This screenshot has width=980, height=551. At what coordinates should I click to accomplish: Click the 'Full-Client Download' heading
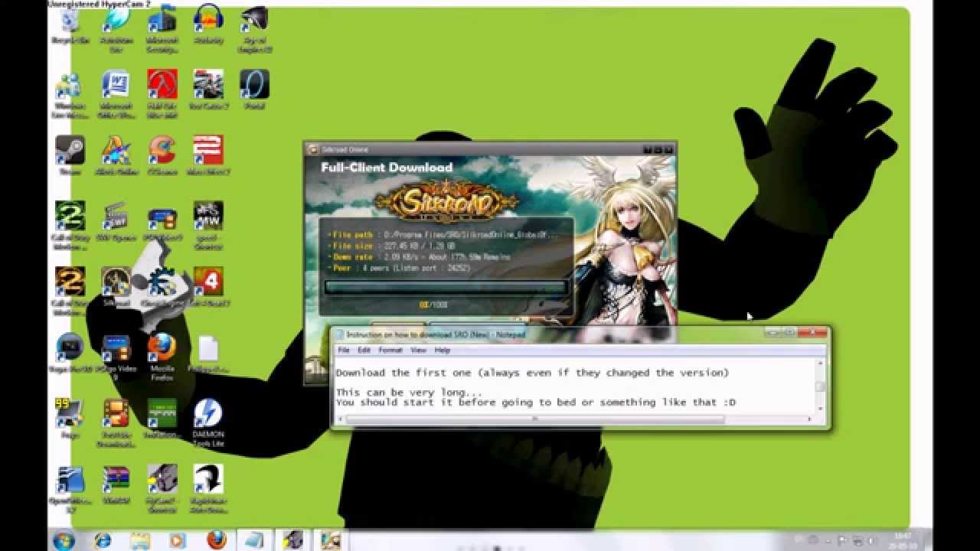coord(387,168)
